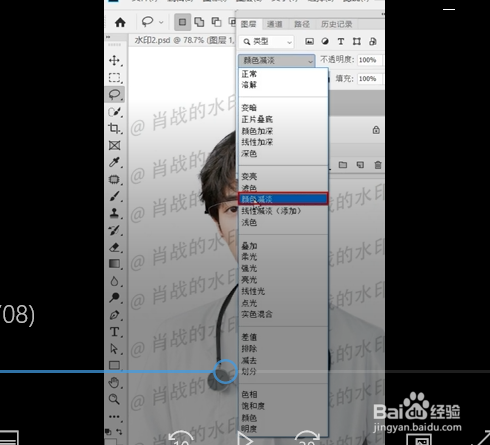Click the new group folder icon
Viewport: 490px width, 445px height.
(x=343, y=165)
